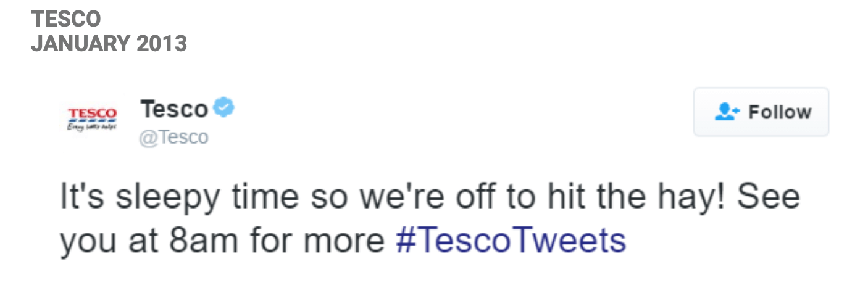
Task: Click the TESCO heading at the top
Action: click(65, 19)
